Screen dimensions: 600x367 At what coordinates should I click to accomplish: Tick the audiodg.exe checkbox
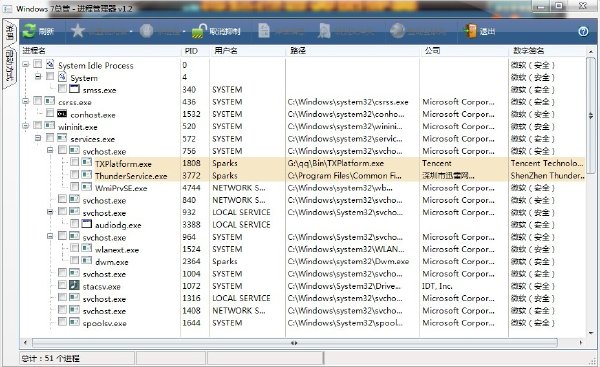click(x=75, y=223)
